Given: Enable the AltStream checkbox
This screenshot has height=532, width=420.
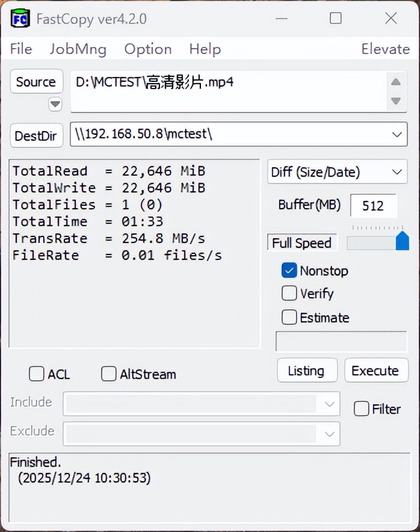Looking at the screenshot, I should coord(109,374).
